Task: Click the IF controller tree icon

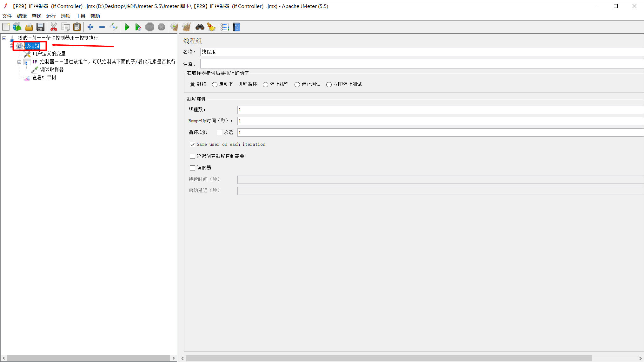Action: coord(27,62)
